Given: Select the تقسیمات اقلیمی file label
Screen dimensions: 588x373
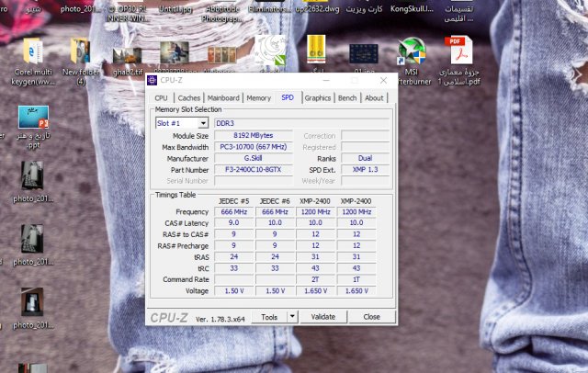Looking at the screenshot, I should click(458, 14).
